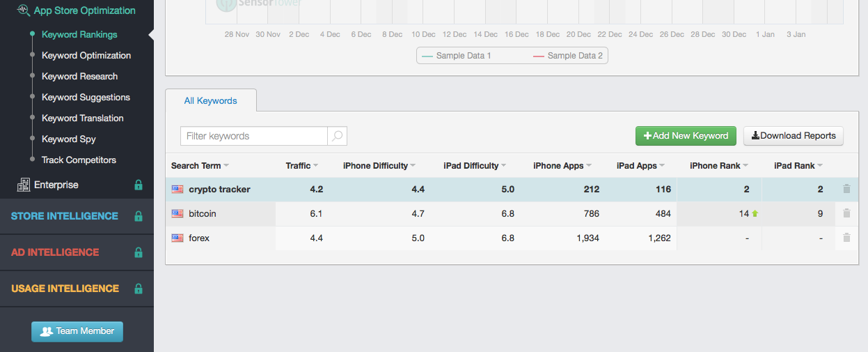Expand the Store Intelligence section
Viewport: 868px width, 352px height.
[65, 216]
